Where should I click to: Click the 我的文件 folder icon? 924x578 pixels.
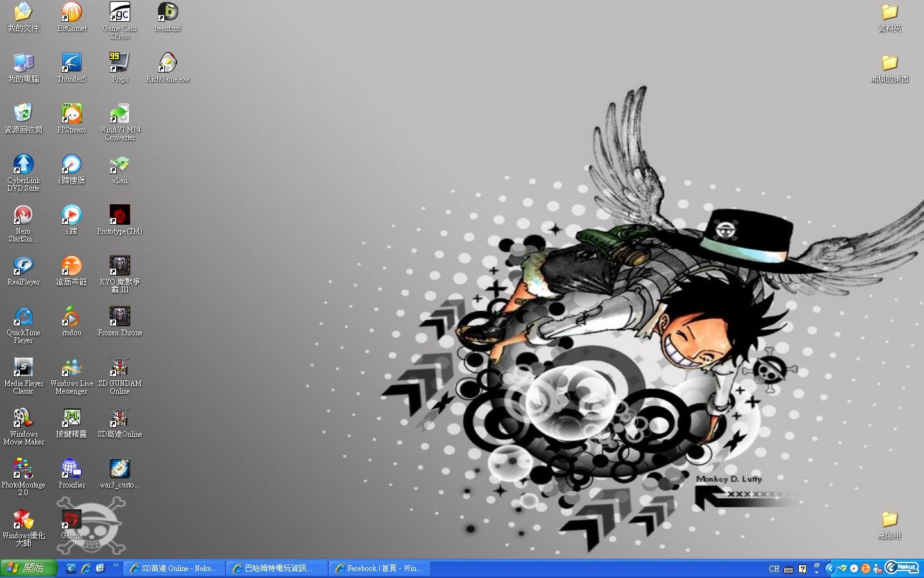[24, 17]
